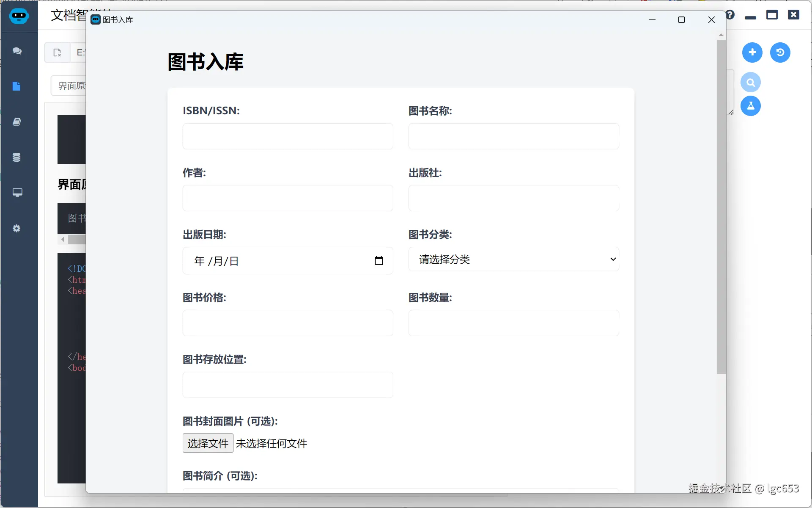
Task: Click the blue history refresh icon
Action: pos(780,52)
